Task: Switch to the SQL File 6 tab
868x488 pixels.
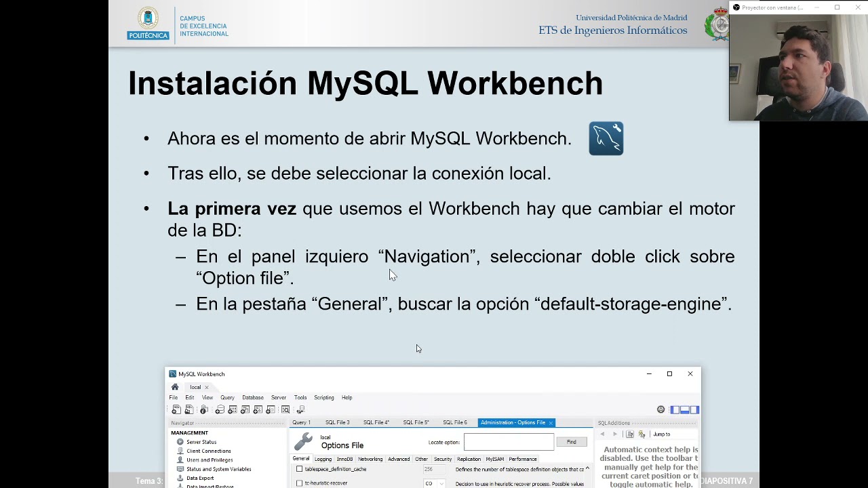Action: coord(455,422)
